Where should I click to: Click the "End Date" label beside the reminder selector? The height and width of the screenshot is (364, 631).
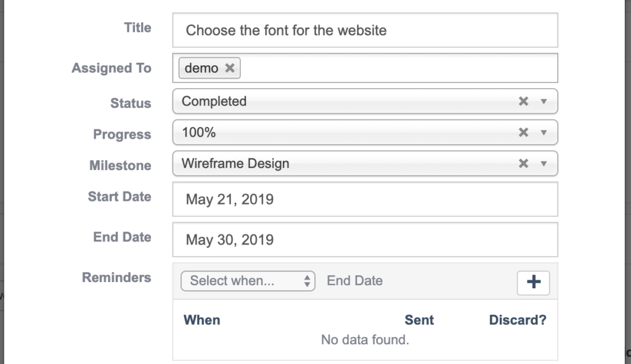tap(354, 280)
